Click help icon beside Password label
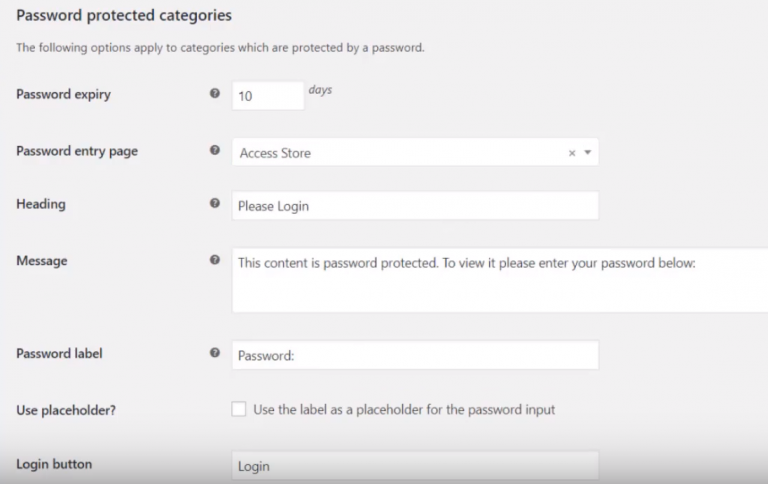 [x=214, y=353]
